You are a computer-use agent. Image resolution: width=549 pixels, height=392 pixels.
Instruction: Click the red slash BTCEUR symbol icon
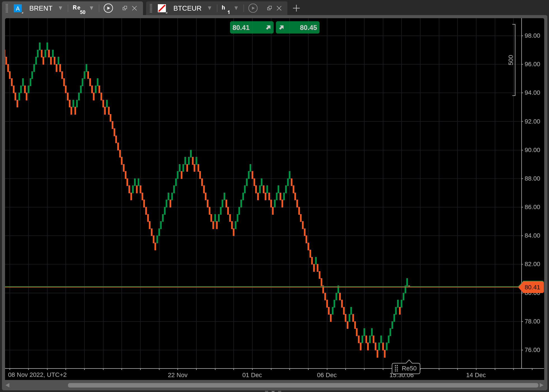[x=162, y=8]
